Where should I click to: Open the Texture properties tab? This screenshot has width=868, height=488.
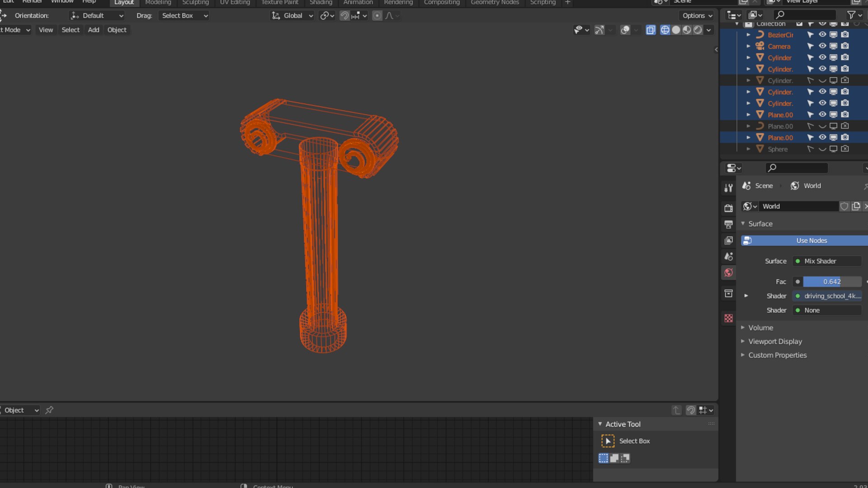click(728, 319)
